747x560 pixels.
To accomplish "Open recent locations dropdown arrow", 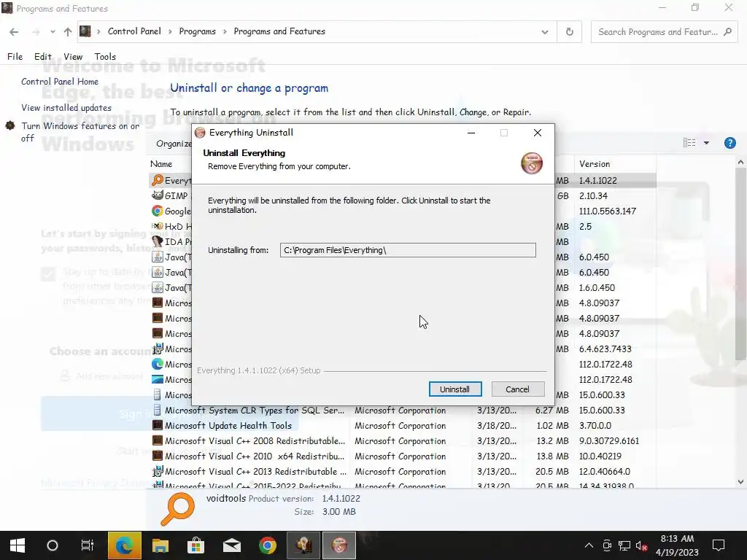I will click(53, 32).
